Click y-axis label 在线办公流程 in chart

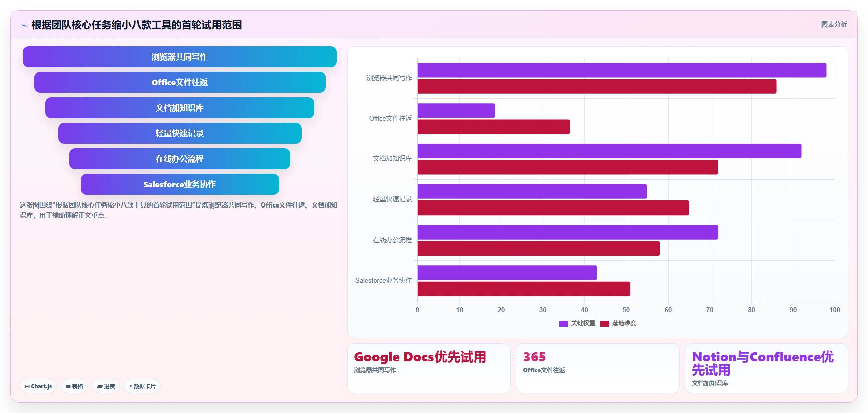pos(392,240)
